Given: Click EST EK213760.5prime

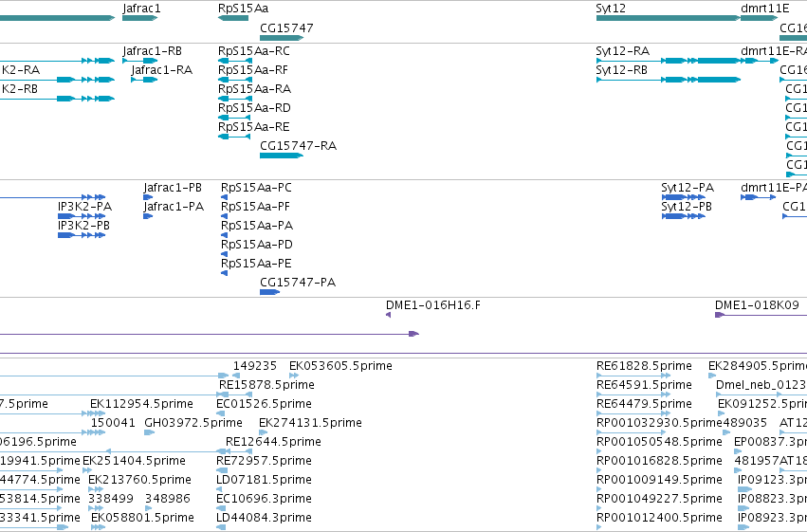Looking at the screenshot, I should 95,489.
